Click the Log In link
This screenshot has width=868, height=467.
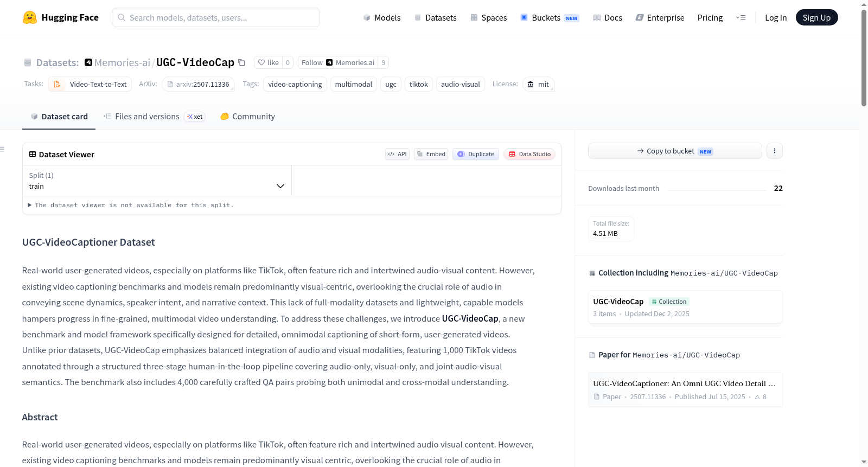point(776,17)
